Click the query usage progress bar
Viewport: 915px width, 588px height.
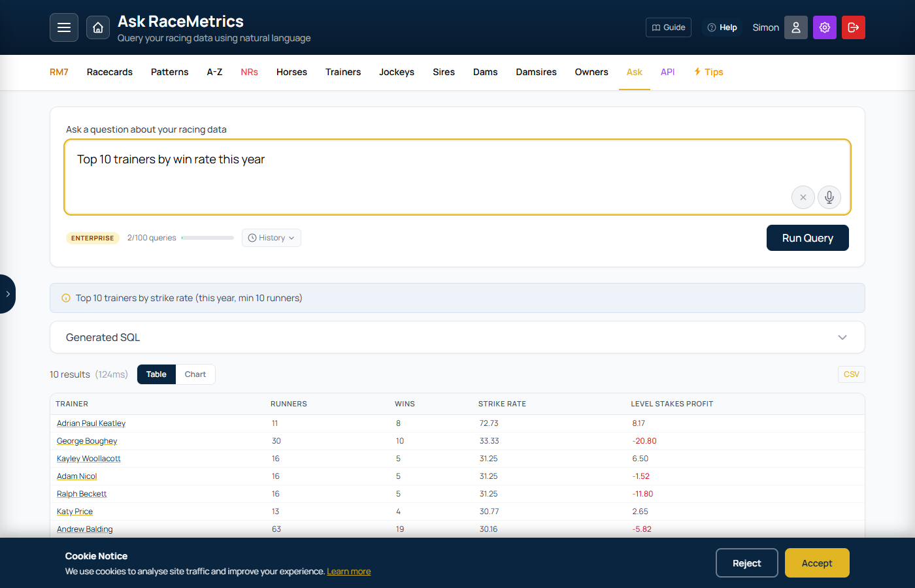(x=207, y=237)
